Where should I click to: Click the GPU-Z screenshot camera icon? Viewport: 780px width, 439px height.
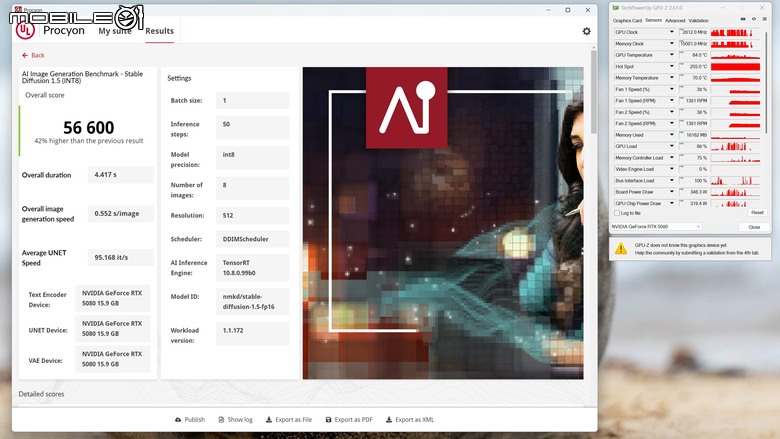[743, 19]
